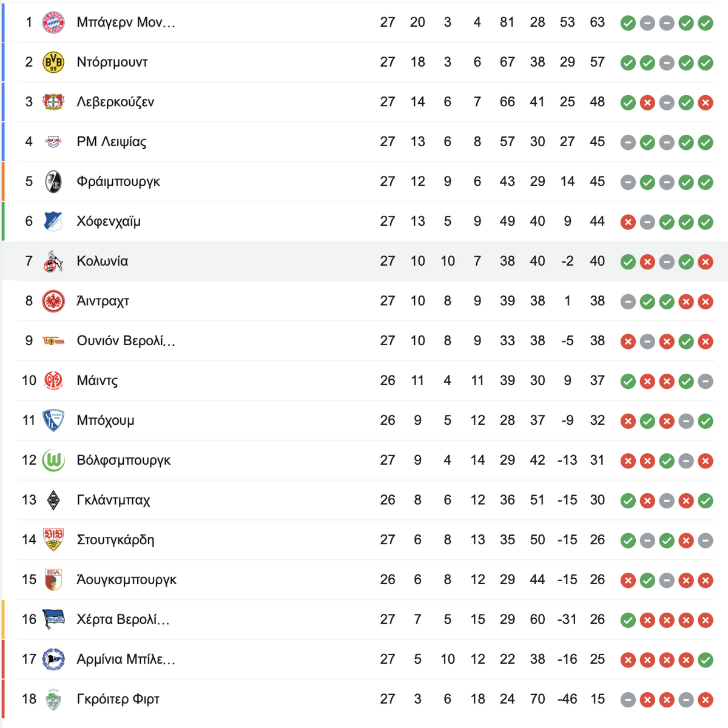The image size is (728, 728).
Task: Click Hertha Berlin's green win form indicator
Action: [629, 621]
